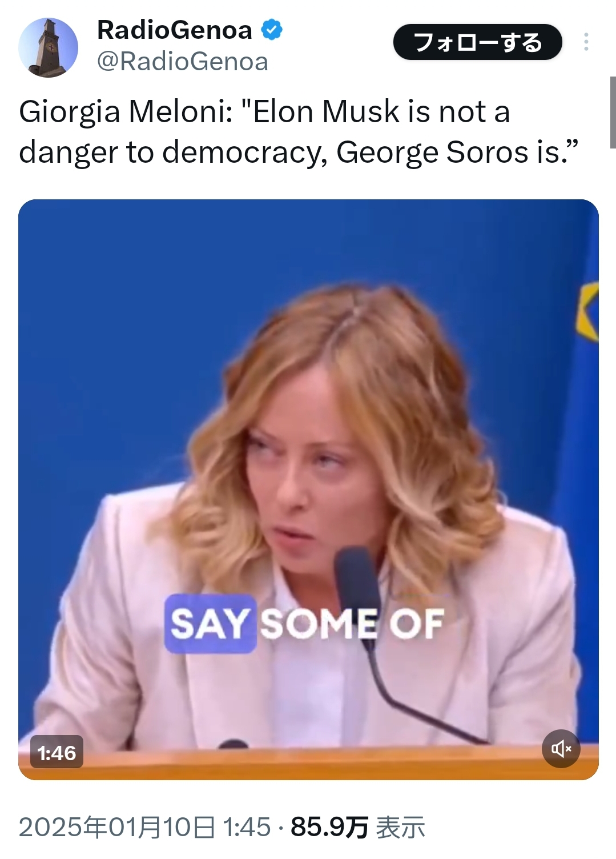616x859 pixels.
Task: Open the three-dot more options menu
Action: pos(586,42)
